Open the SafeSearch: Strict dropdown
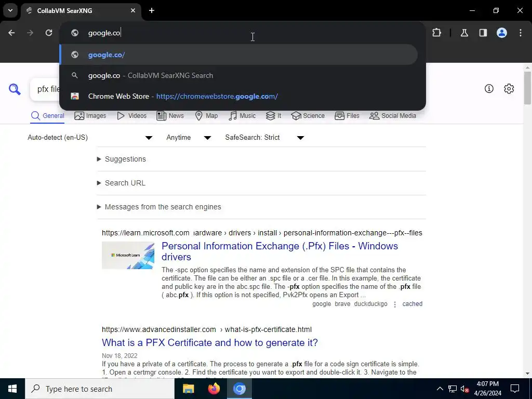The width and height of the screenshot is (532, 399). (264, 137)
